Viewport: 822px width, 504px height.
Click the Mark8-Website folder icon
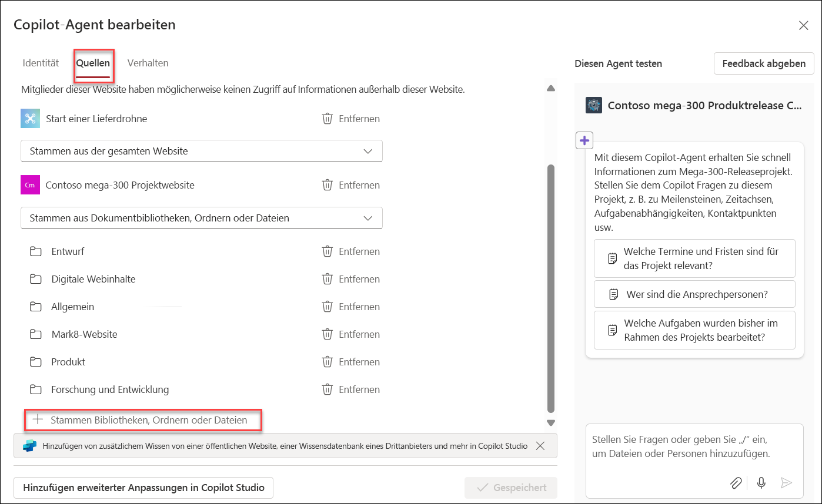point(36,334)
